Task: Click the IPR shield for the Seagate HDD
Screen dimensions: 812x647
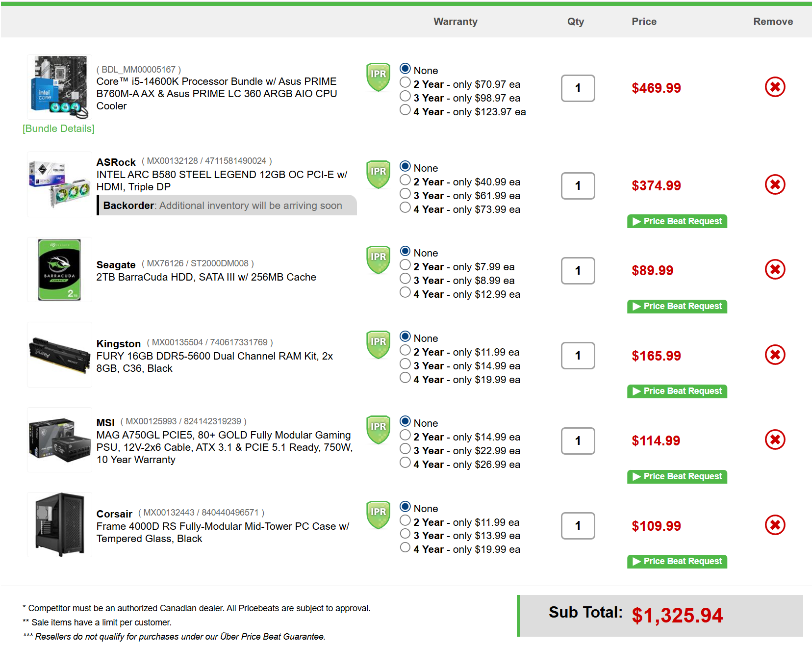Action: 378,260
